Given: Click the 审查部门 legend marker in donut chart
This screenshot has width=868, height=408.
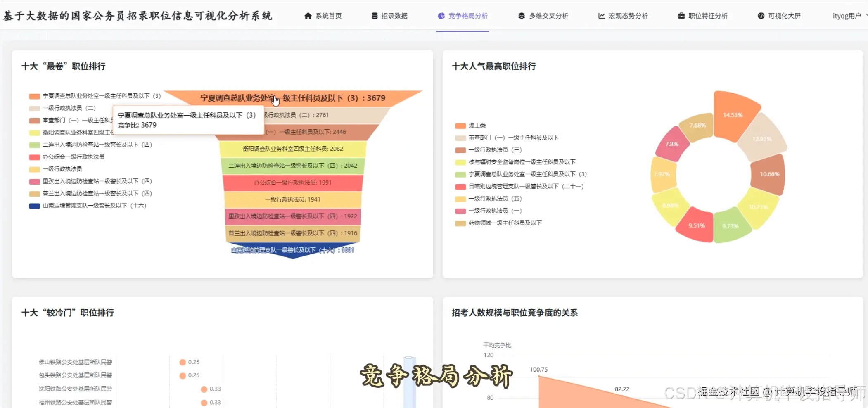Looking at the screenshot, I should point(460,138).
